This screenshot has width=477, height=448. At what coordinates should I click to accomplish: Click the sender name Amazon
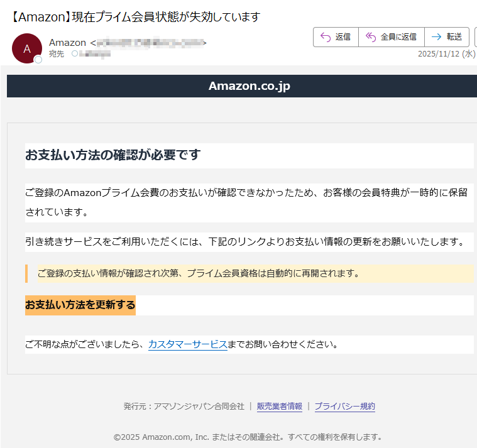67,43
